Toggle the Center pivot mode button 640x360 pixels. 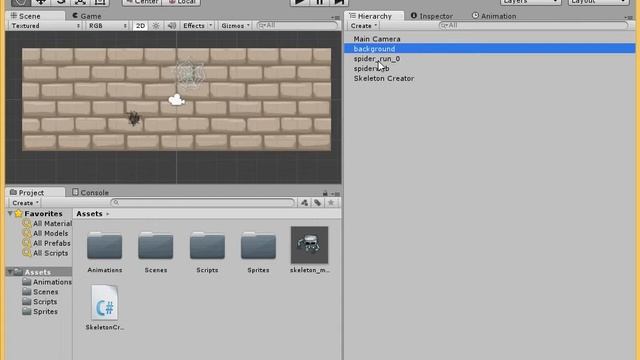142,2
